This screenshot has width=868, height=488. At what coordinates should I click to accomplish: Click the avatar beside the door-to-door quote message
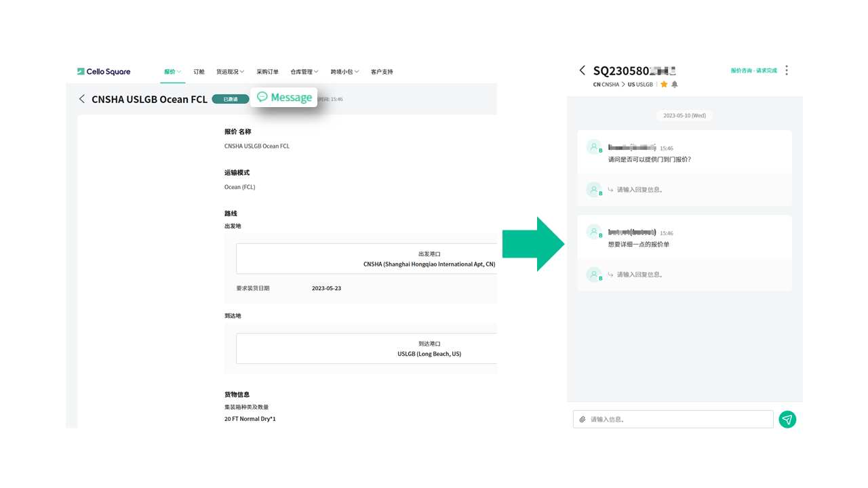click(594, 147)
